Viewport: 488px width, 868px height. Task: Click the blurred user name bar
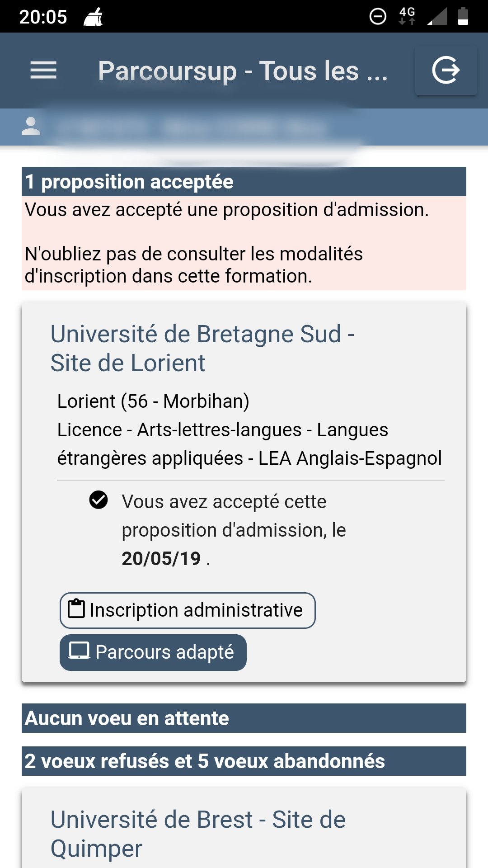(190, 127)
